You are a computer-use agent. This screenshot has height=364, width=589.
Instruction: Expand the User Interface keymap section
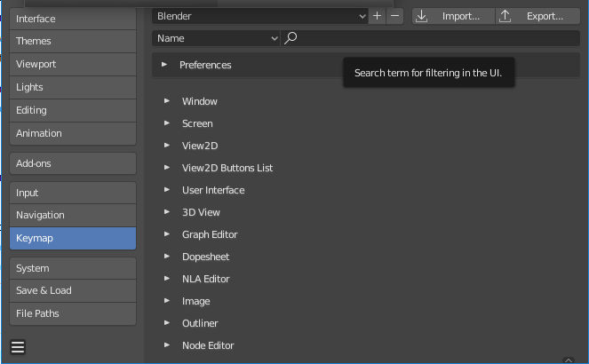pos(167,189)
